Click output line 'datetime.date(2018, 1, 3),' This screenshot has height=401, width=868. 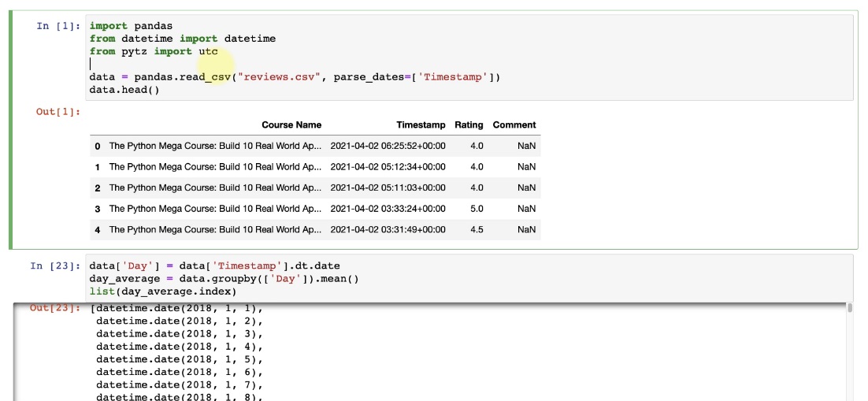(180, 333)
